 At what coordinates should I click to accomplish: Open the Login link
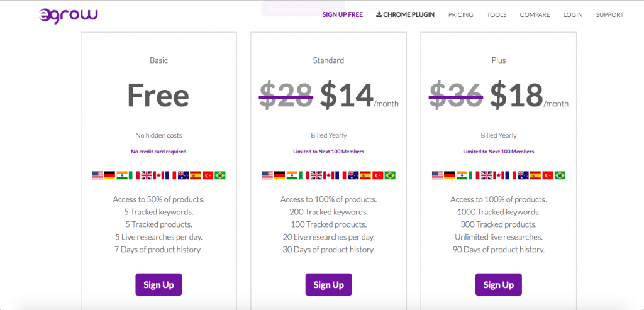coord(573,15)
